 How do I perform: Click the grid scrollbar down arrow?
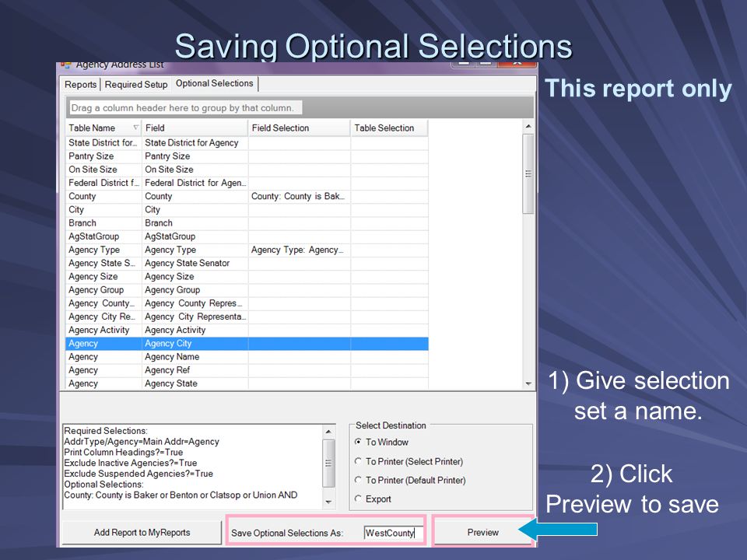(528, 383)
